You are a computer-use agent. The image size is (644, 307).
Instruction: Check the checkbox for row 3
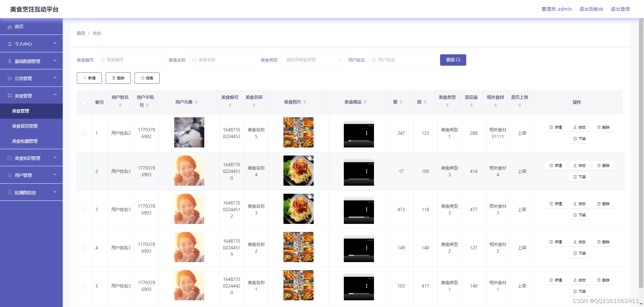(84, 209)
